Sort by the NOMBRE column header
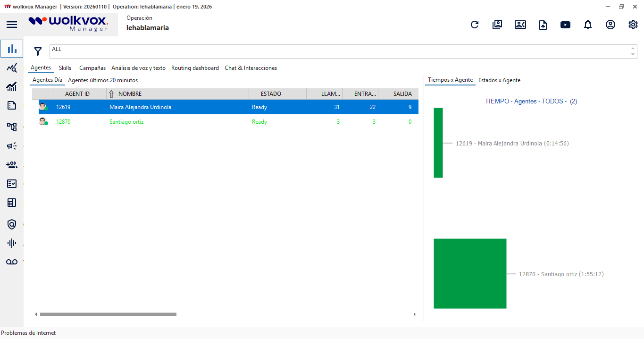 click(x=130, y=94)
